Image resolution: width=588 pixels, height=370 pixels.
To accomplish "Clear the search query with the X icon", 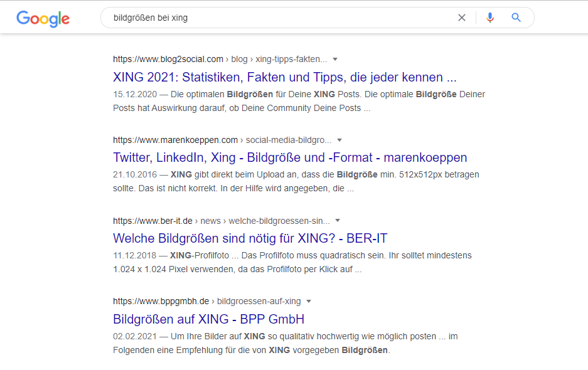I will point(462,18).
